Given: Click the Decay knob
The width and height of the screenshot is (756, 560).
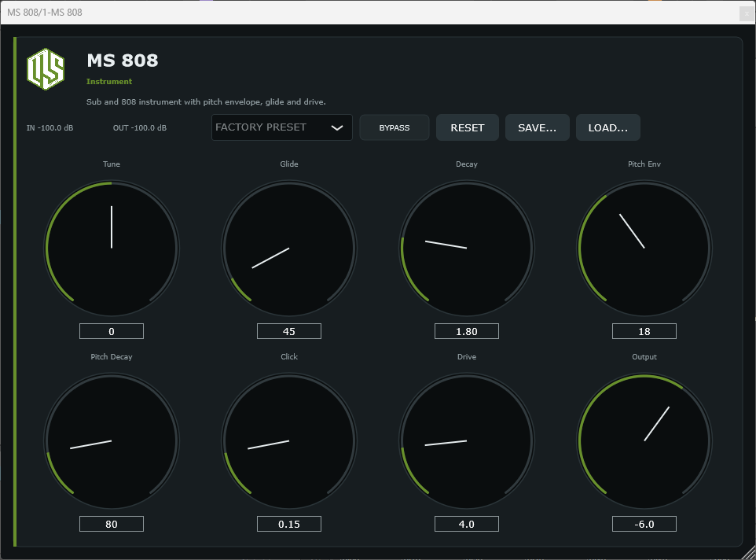Looking at the screenshot, I should pyautogui.click(x=467, y=248).
